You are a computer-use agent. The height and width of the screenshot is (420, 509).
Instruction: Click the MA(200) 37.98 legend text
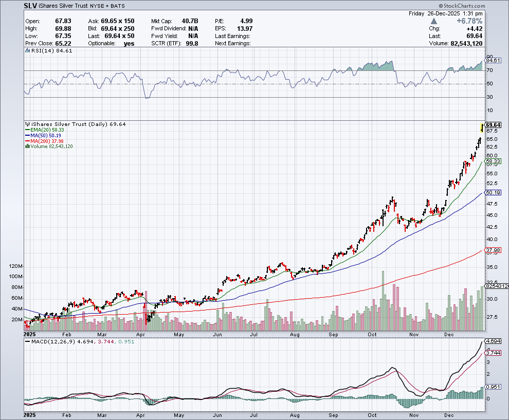point(47,141)
